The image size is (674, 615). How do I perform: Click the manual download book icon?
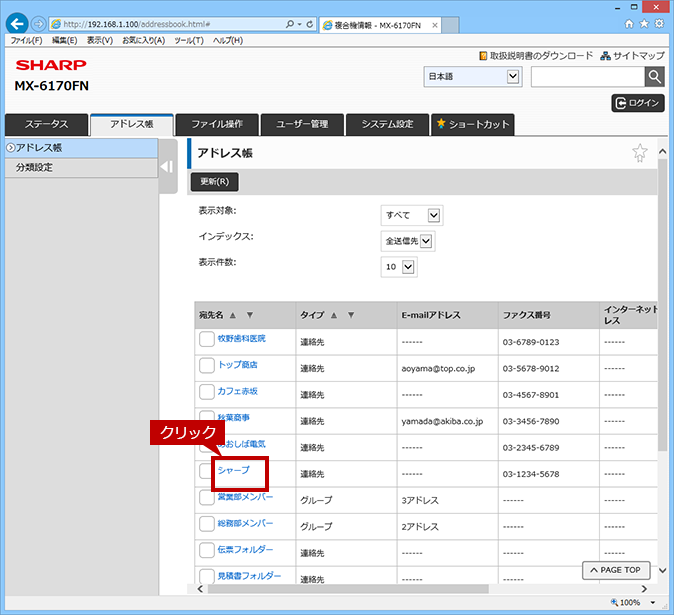(483, 56)
